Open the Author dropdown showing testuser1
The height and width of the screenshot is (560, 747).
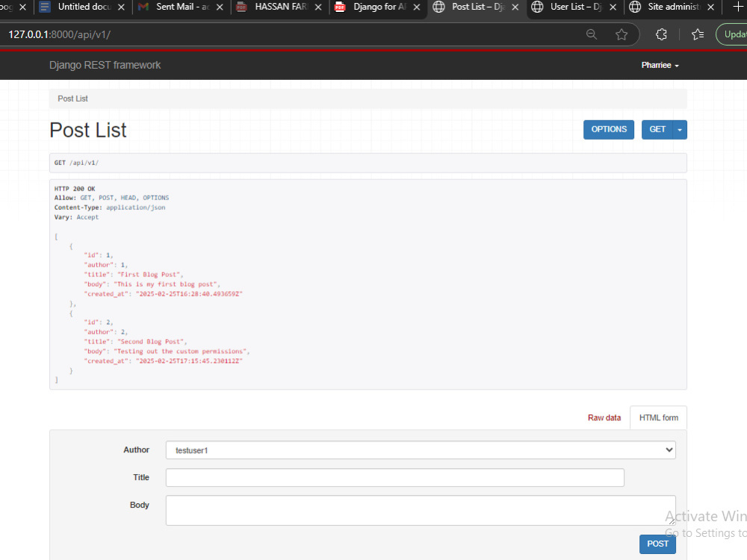[421, 450]
